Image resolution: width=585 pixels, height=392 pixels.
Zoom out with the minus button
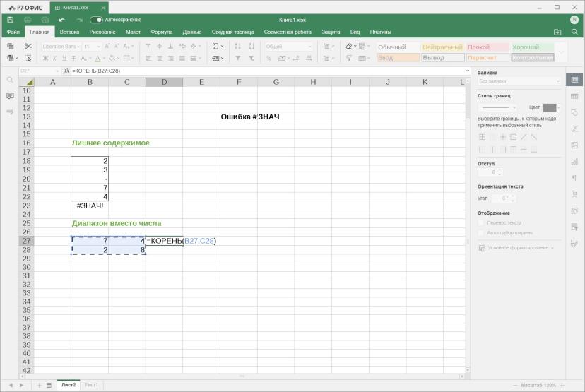click(x=515, y=385)
